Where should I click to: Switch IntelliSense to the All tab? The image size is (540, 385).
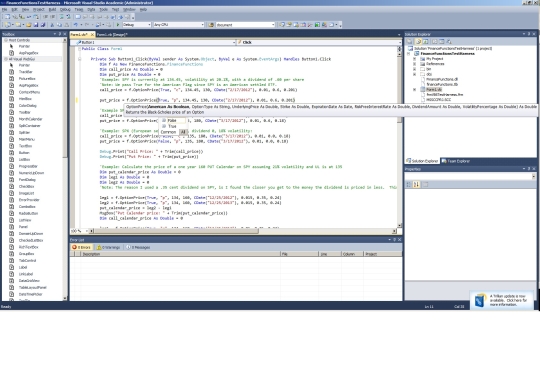tap(183, 132)
